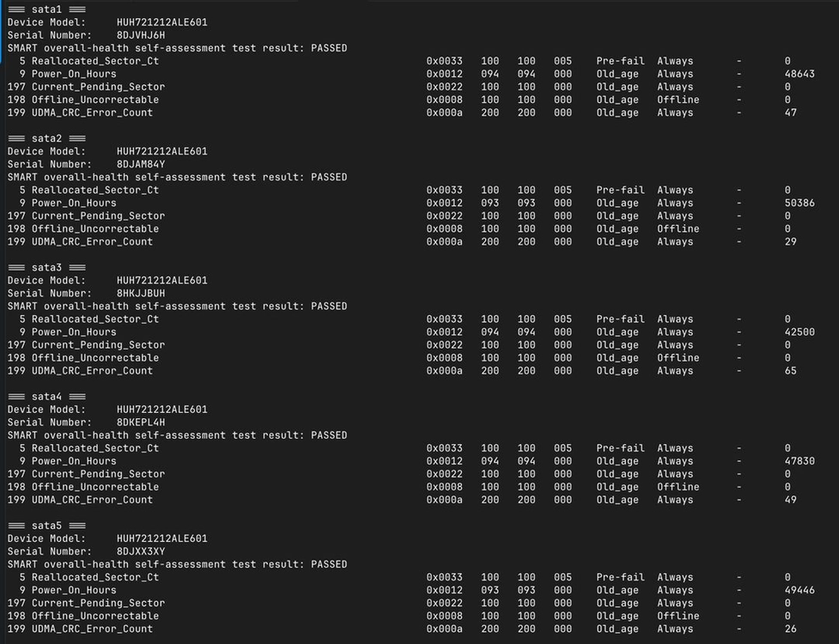Click the sata4 UDMA CRC error count 49
Viewport: 839px width, 644px height.
(790, 500)
